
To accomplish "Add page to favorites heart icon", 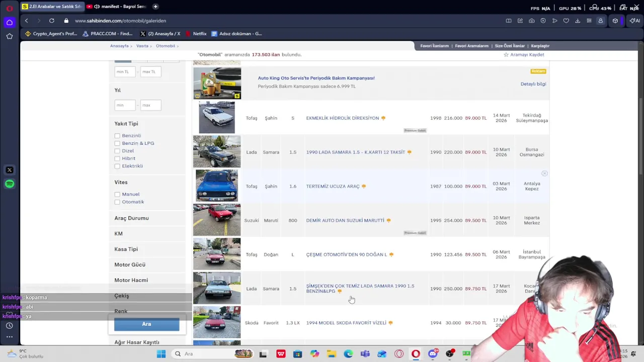I will tap(566, 21).
